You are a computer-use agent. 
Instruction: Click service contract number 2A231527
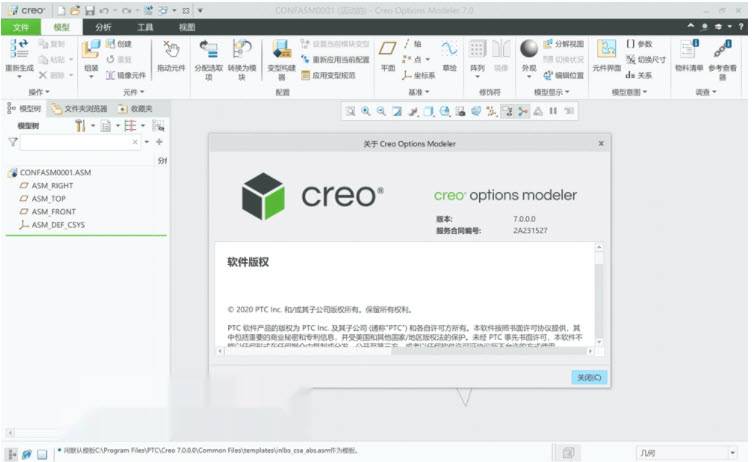pos(530,230)
